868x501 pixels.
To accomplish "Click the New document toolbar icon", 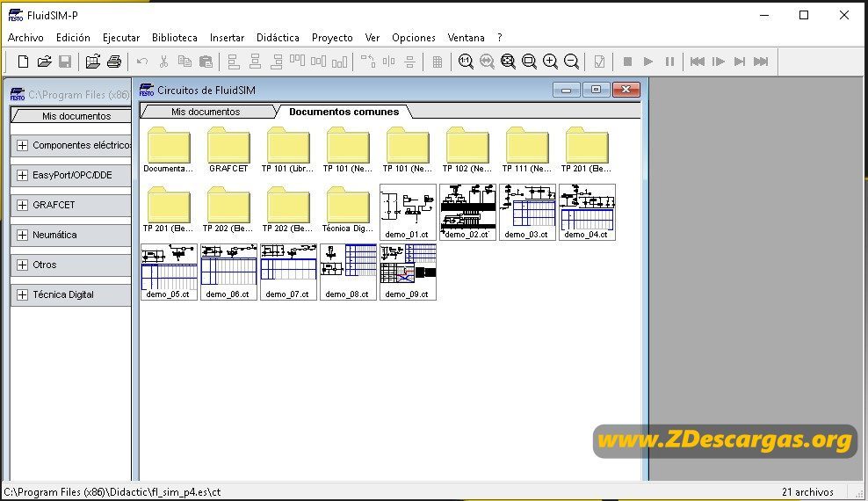I will tap(23, 62).
